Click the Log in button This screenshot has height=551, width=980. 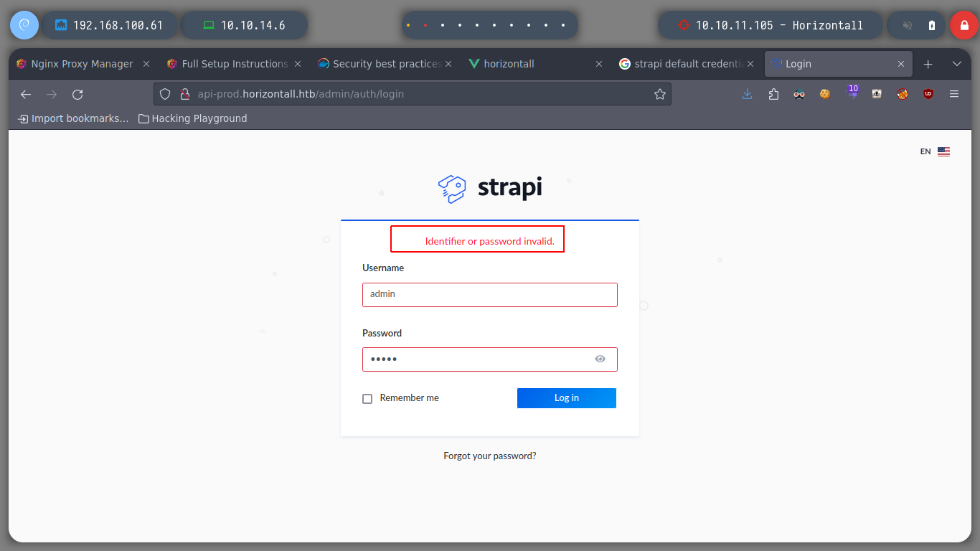(567, 398)
